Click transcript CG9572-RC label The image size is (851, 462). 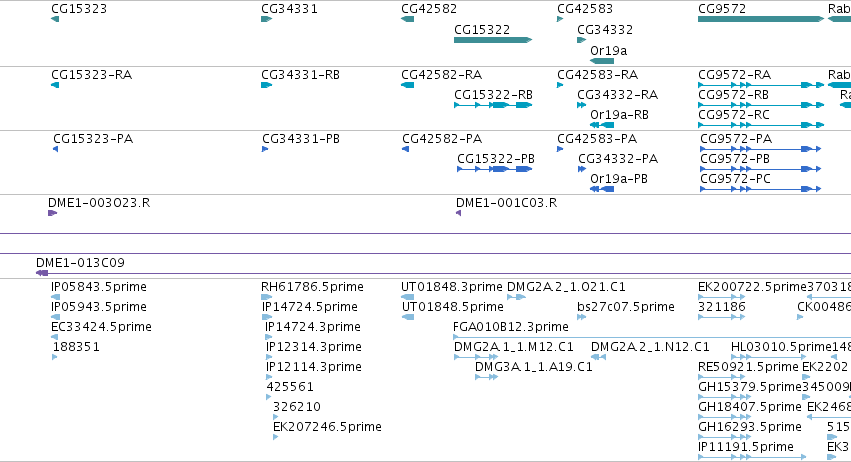734,115
